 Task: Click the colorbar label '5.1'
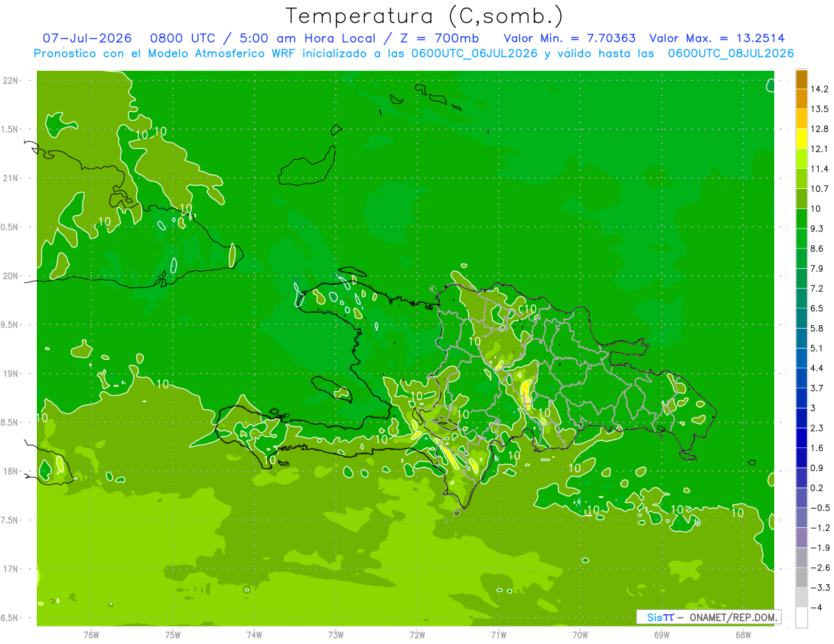coord(817,348)
